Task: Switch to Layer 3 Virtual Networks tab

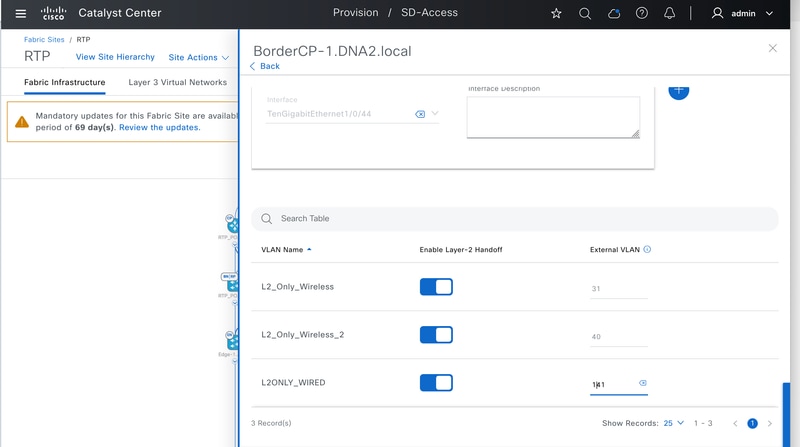Action: coord(178,82)
